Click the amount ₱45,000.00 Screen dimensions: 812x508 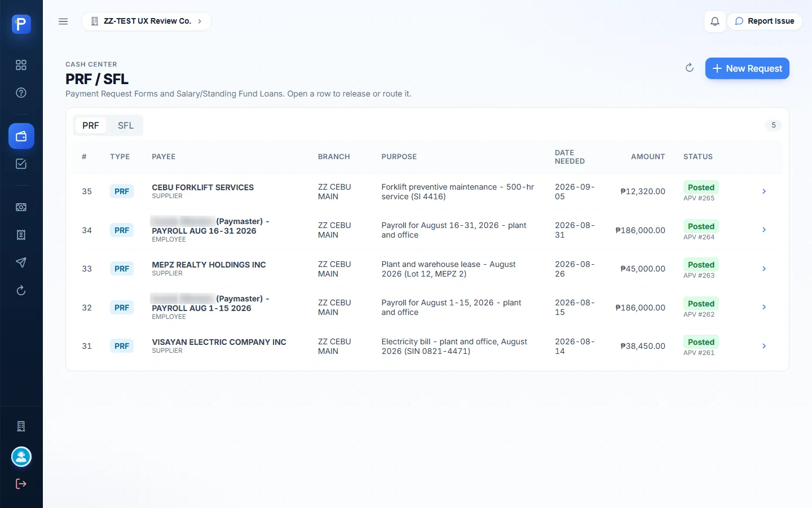(643, 269)
